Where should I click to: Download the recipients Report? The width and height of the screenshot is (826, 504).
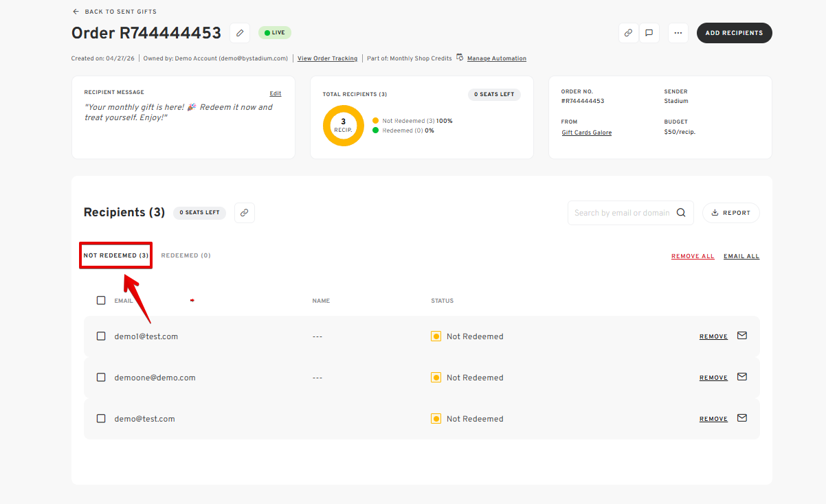pyautogui.click(x=731, y=213)
